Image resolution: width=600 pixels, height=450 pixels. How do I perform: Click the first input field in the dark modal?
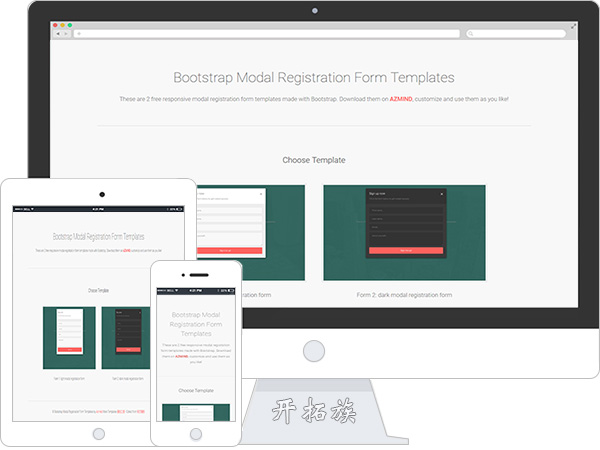pyautogui.click(x=406, y=210)
